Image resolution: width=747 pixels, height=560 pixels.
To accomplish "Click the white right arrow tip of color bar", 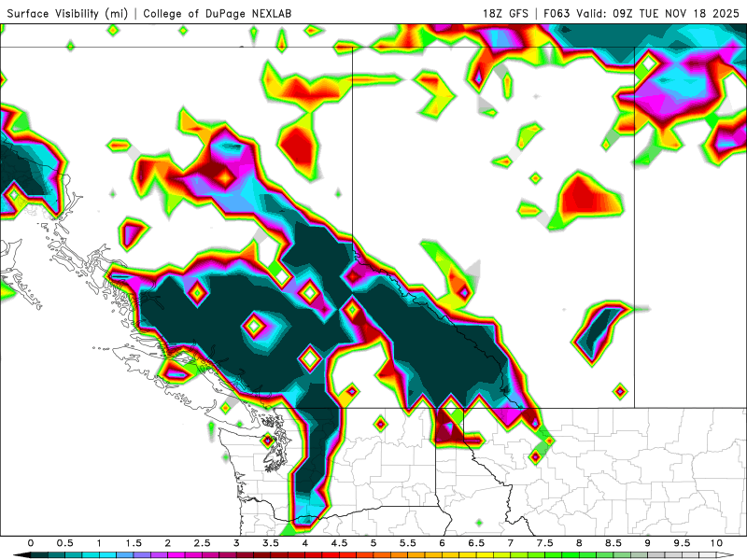I will coord(726,555).
